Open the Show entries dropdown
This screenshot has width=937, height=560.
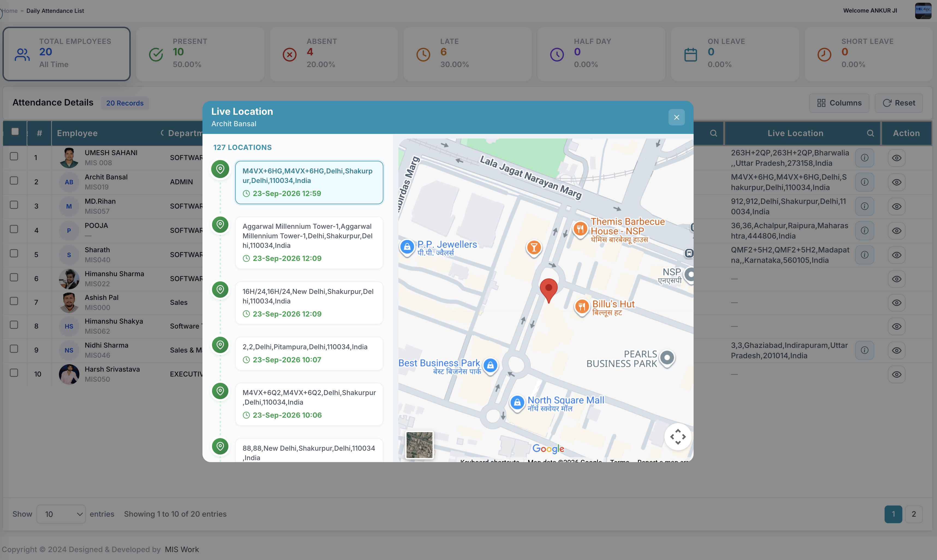click(x=61, y=514)
